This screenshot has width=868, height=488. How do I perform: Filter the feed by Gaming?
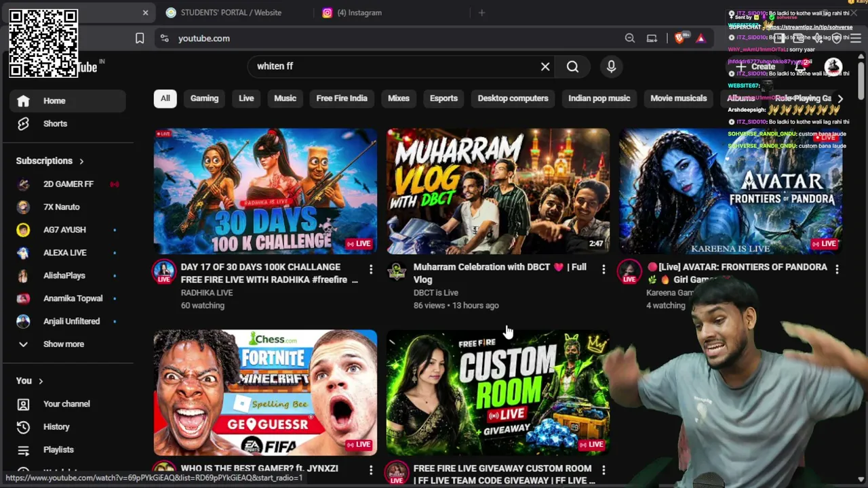tap(204, 98)
